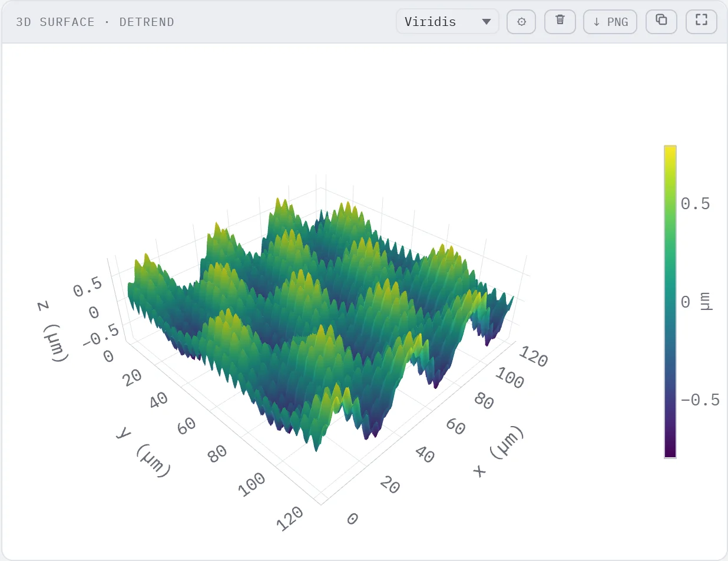Viewport: 728px width, 561px height.
Task: Open plot settings via gear icon
Action: tap(521, 22)
